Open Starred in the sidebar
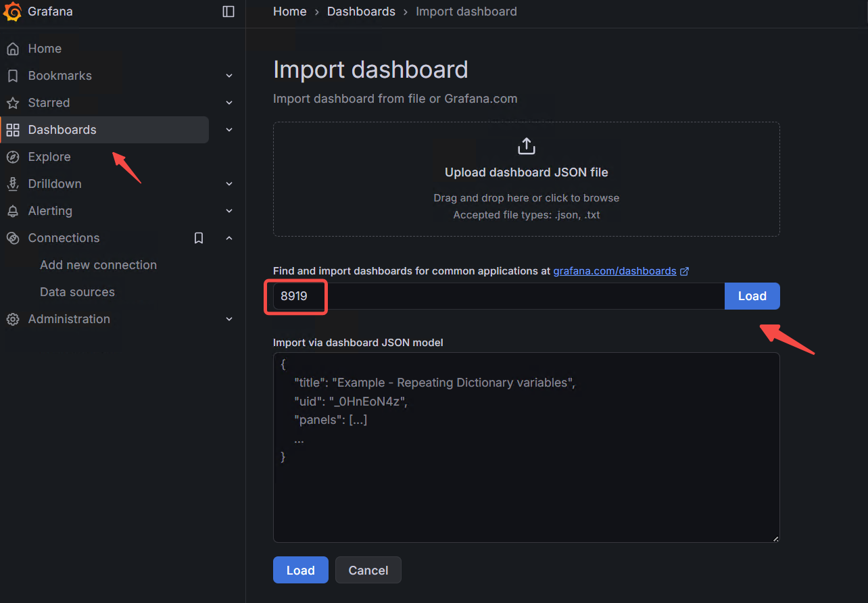The width and height of the screenshot is (868, 603). (x=49, y=103)
